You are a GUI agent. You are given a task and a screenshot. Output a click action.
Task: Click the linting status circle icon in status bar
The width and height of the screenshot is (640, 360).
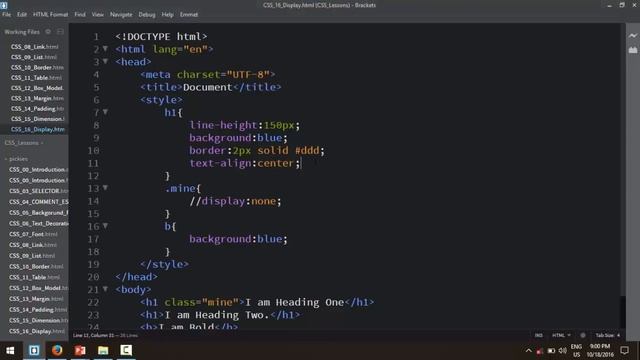coord(583,335)
